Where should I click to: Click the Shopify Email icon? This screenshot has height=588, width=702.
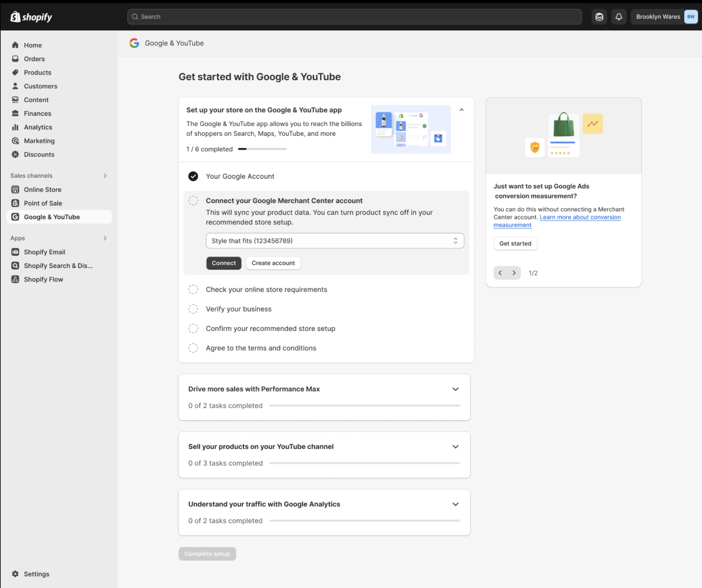point(15,252)
